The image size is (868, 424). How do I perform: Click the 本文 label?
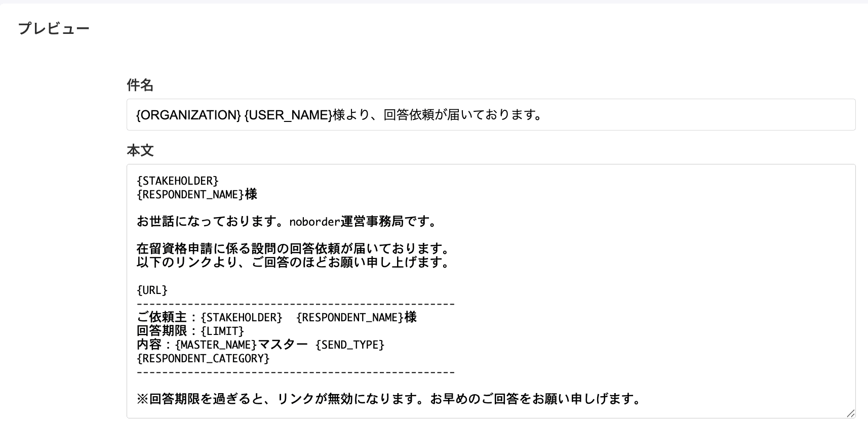[140, 150]
